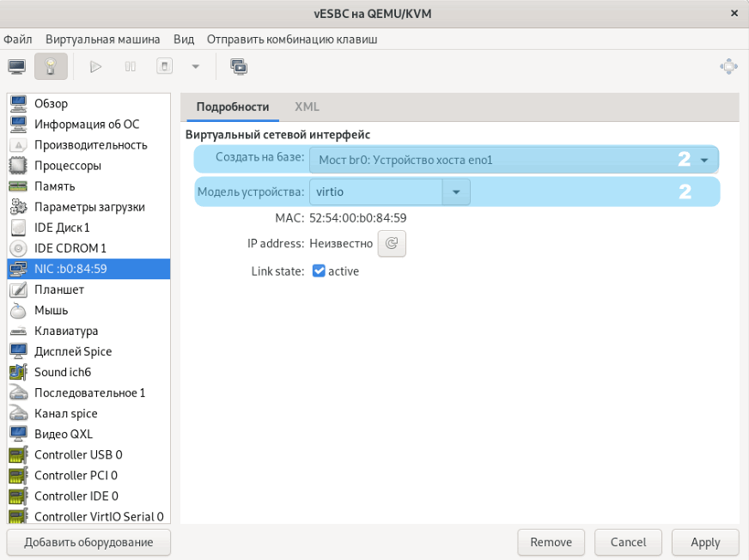This screenshot has width=749, height=560.
Task: Open Память settings
Action: pyautogui.click(x=88, y=186)
